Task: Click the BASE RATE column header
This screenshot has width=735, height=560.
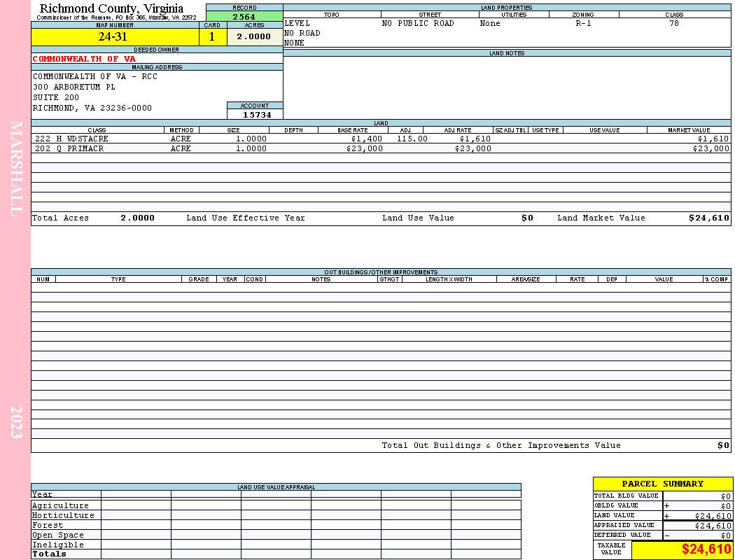Action: point(353,130)
